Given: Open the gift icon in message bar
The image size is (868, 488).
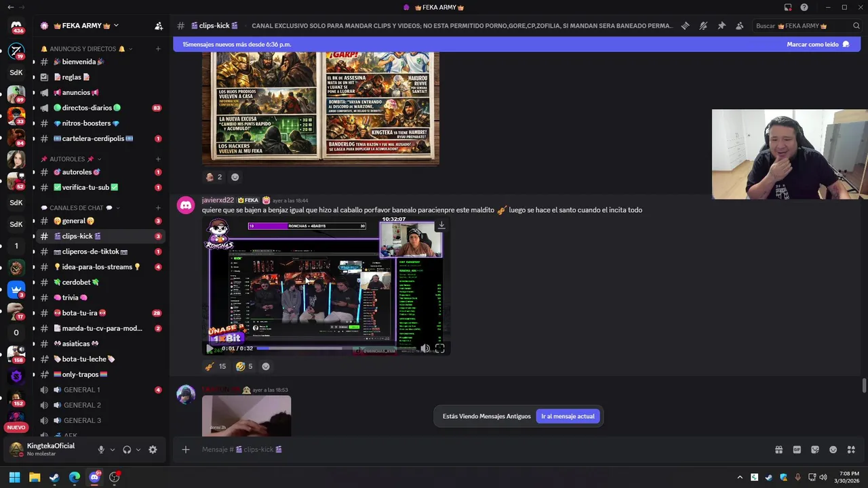Looking at the screenshot, I should pos(778,449).
